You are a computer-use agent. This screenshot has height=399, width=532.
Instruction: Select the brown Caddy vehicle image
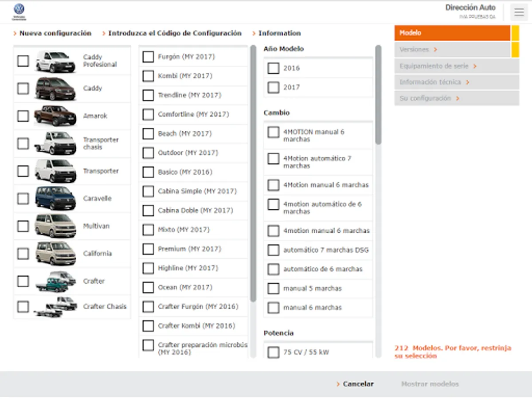(x=55, y=89)
